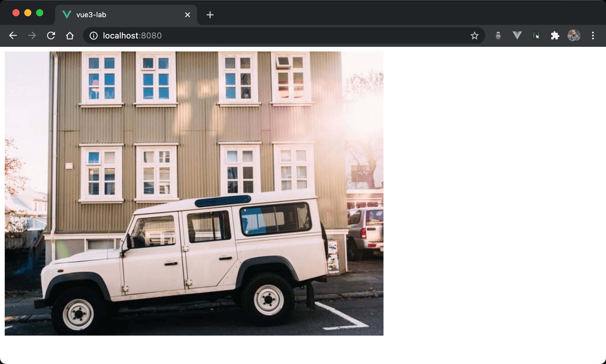View site information for localhost
The image size is (606, 364).
coord(94,36)
